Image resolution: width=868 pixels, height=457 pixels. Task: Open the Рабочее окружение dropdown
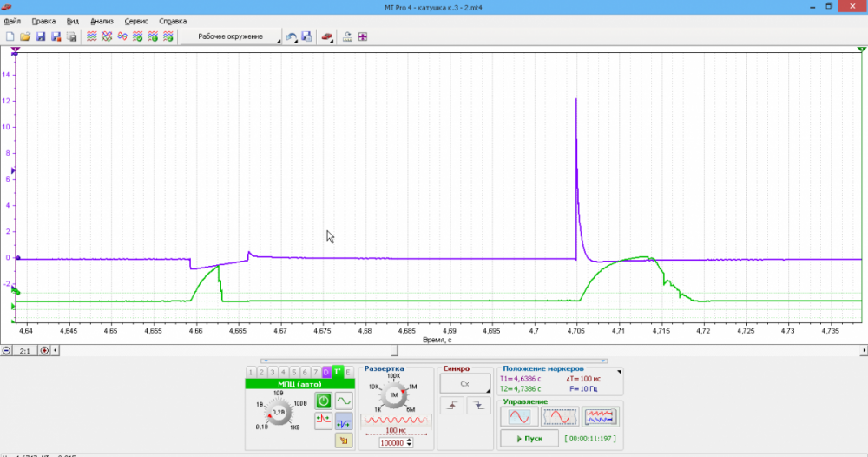[232, 36]
